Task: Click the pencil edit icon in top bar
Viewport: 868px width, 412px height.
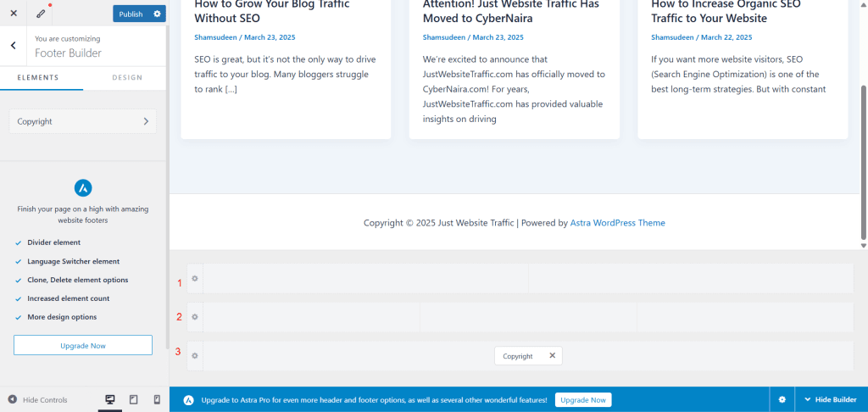Action: pos(41,14)
